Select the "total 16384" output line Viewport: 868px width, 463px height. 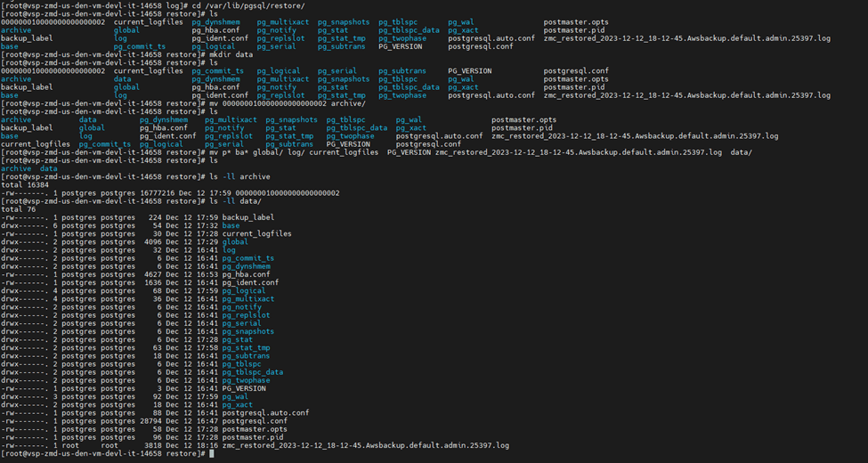(x=26, y=184)
